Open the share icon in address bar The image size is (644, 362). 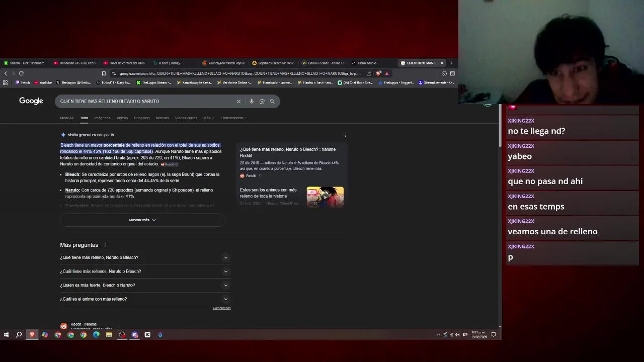pos(369,73)
